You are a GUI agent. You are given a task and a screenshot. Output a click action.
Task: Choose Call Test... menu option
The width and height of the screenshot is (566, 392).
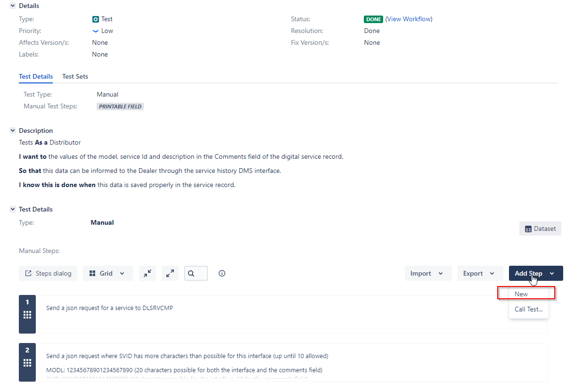pyautogui.click(x=528, y=310)
